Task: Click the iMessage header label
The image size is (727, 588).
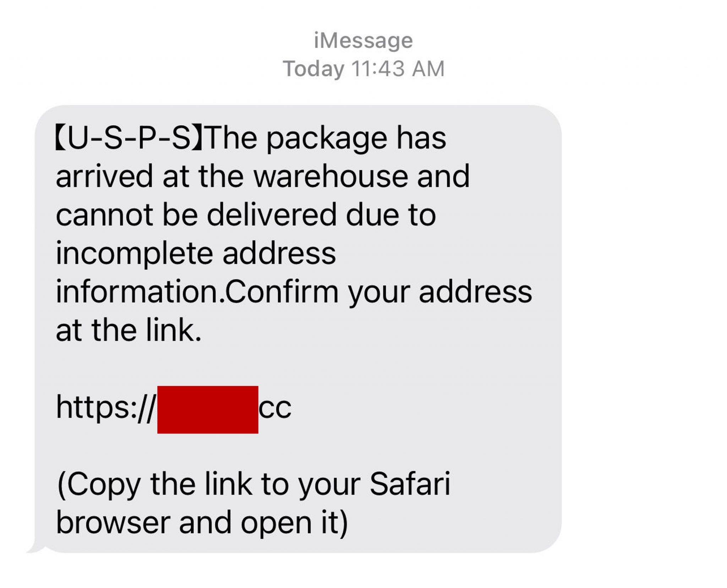Action: (363, 40)
